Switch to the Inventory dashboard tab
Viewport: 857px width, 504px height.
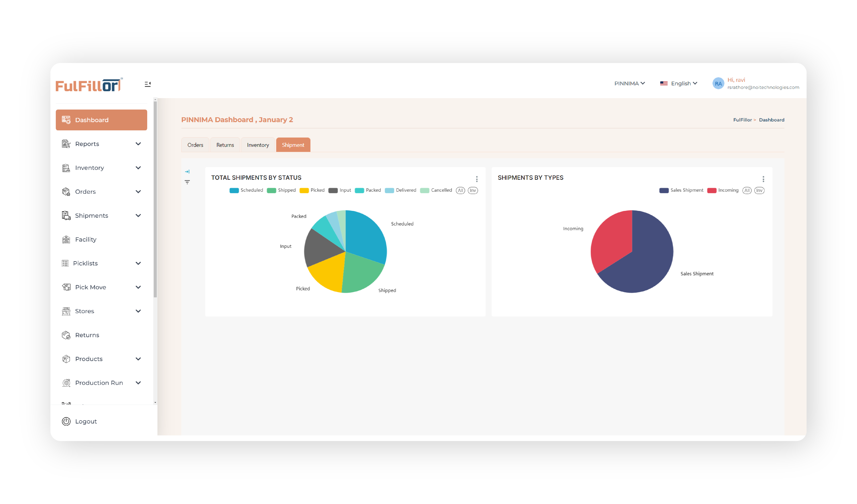258,145
